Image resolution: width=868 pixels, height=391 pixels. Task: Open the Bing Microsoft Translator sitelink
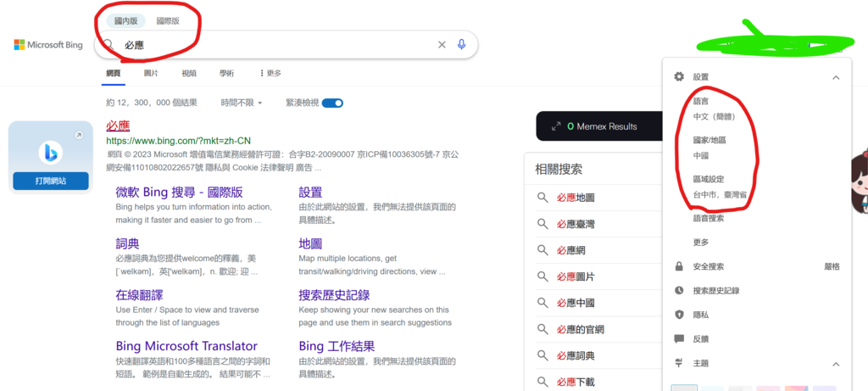186,346
